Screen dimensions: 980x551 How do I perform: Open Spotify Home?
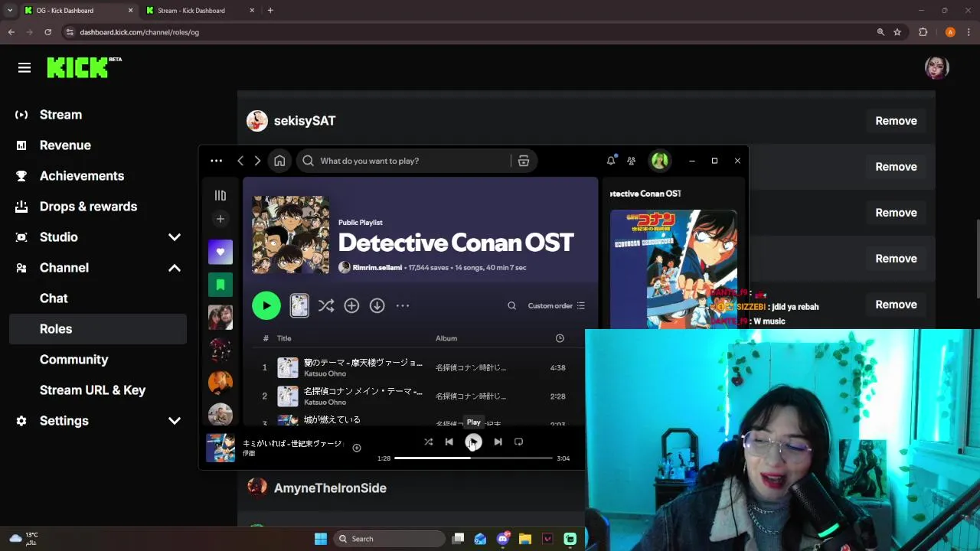(279, 161)
